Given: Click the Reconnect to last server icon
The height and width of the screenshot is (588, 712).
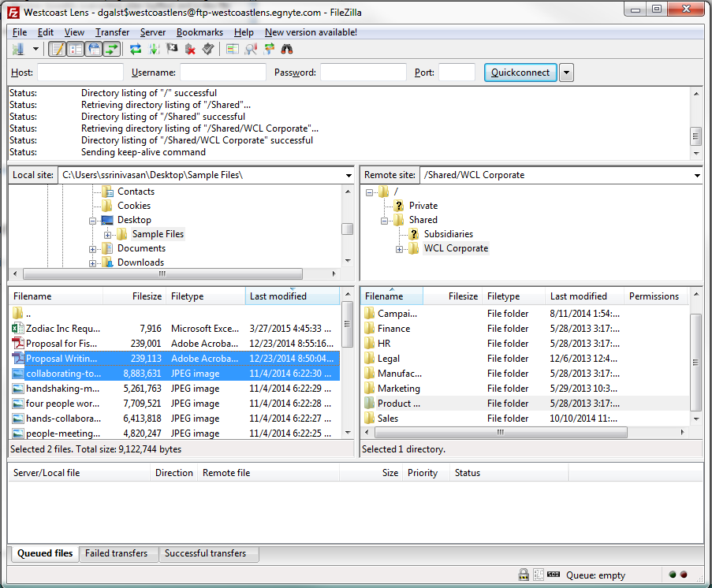Looking at the screenshot, I should click(208, 49).
